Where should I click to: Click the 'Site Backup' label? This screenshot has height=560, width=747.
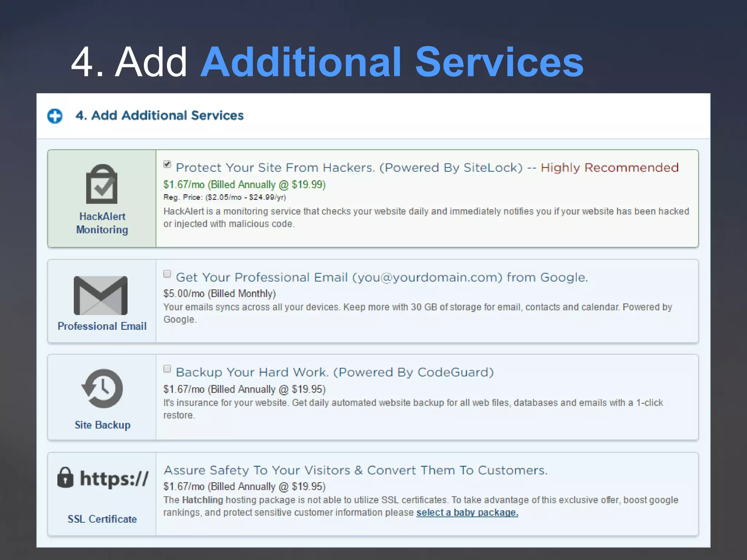coord(102,425)
